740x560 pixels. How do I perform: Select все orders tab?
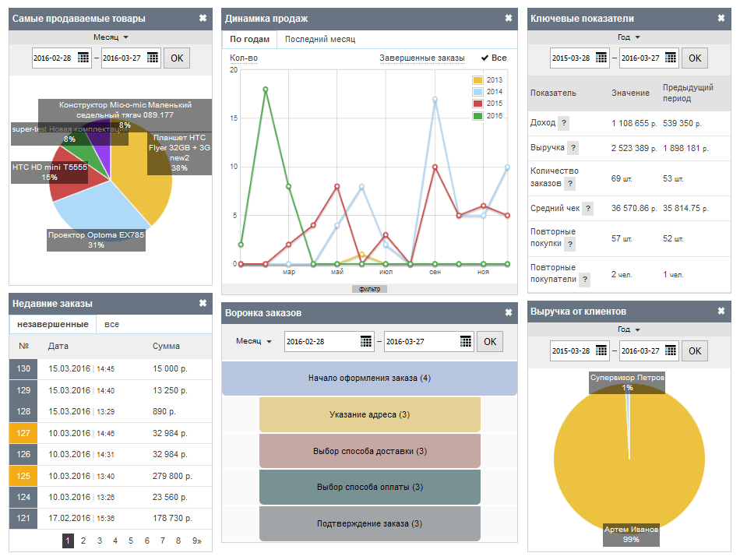[x=112, y=324]
